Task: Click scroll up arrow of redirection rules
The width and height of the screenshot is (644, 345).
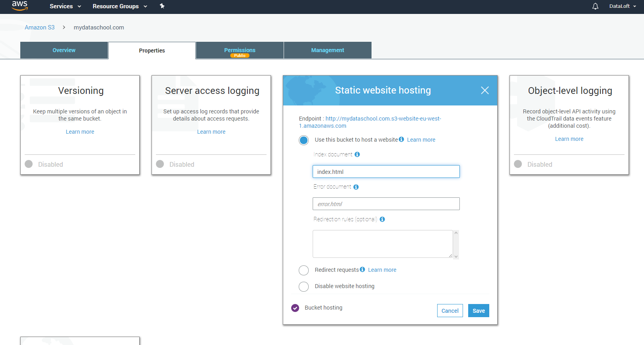Action: point(456,233)
